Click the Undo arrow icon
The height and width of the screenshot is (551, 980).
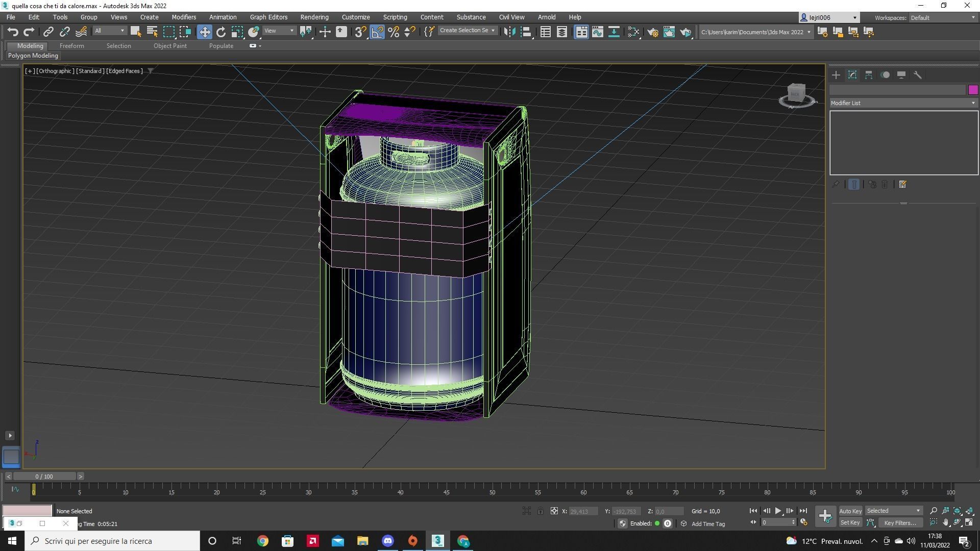pos(13,32)
